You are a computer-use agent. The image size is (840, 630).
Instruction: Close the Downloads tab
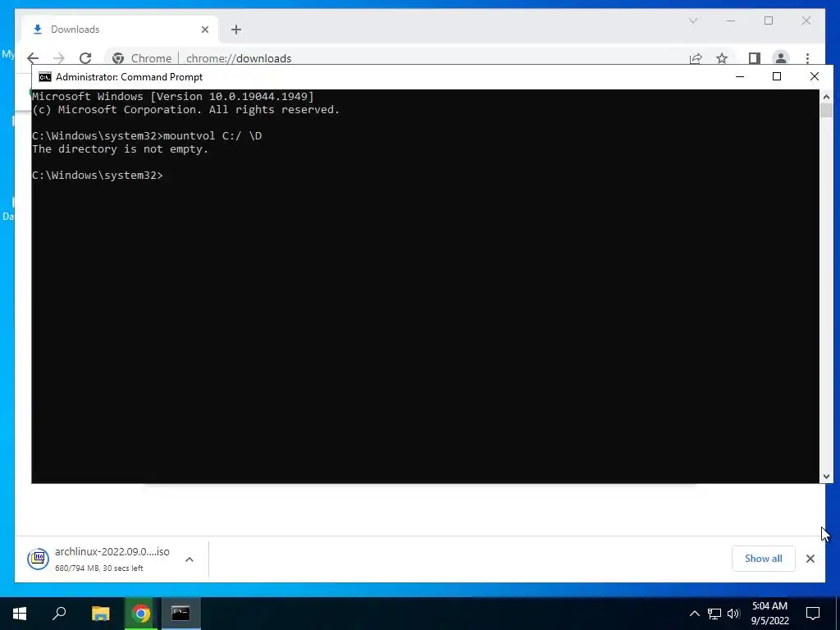(x=204, y=30)
